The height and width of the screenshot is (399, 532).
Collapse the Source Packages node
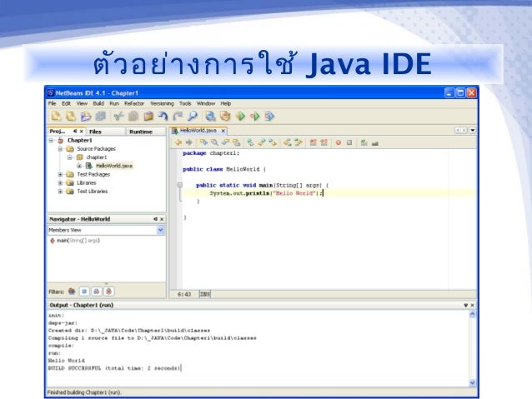pos(60,149)
